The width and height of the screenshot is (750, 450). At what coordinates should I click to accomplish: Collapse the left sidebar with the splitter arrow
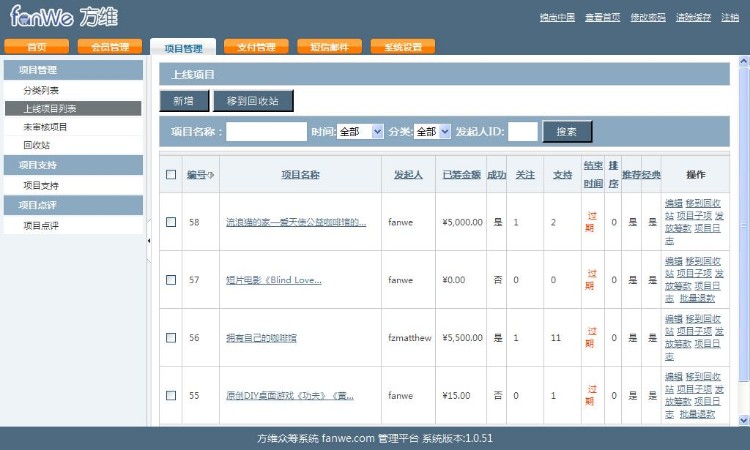(149, 241)
